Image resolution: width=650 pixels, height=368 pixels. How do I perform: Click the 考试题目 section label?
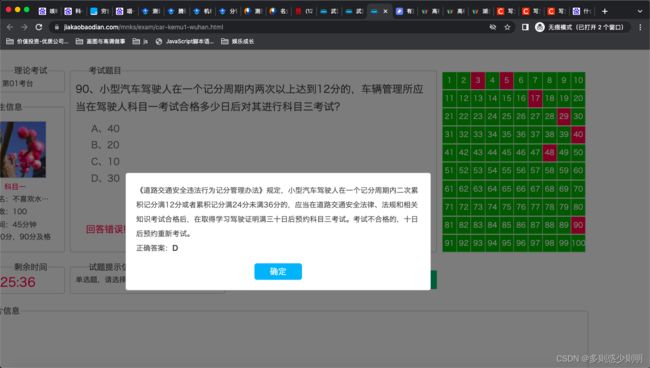(x=105, y=70)
